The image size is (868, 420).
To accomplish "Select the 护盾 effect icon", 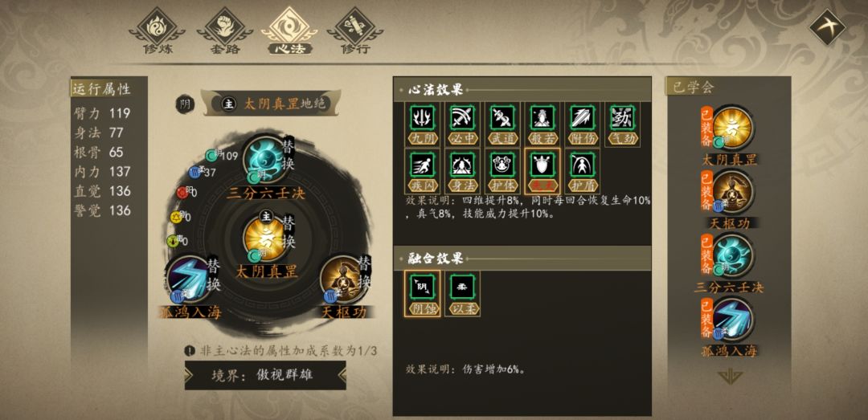I will click(x=583, y=170).
